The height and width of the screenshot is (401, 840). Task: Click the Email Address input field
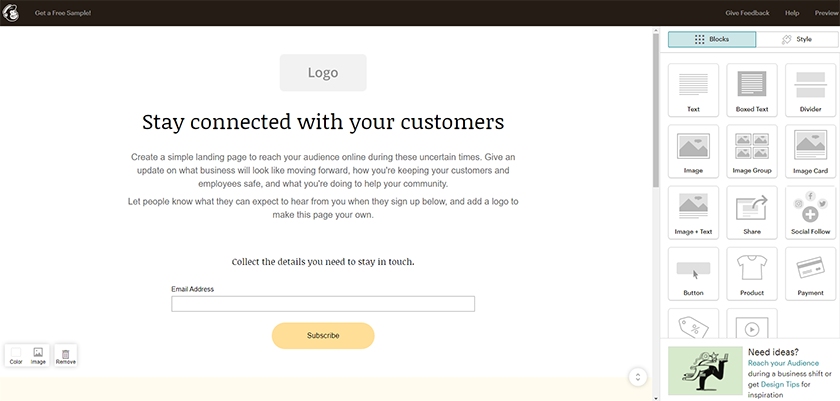click(x=323, y=304)
